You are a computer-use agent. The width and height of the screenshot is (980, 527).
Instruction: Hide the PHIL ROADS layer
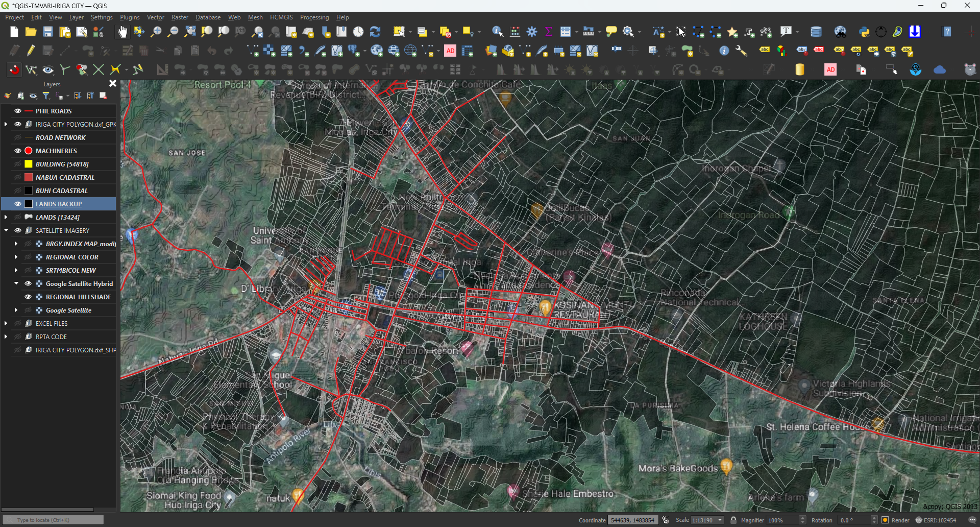point(17,111)
